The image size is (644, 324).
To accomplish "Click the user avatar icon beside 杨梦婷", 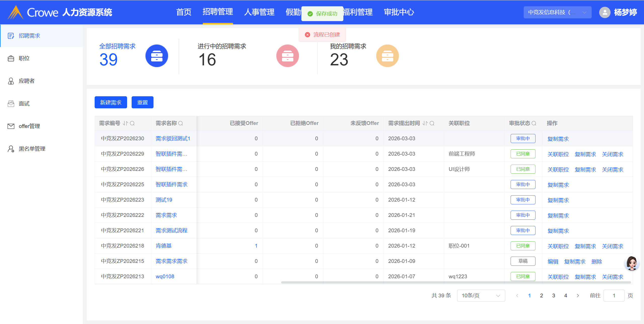I will [x=604, y=12].
